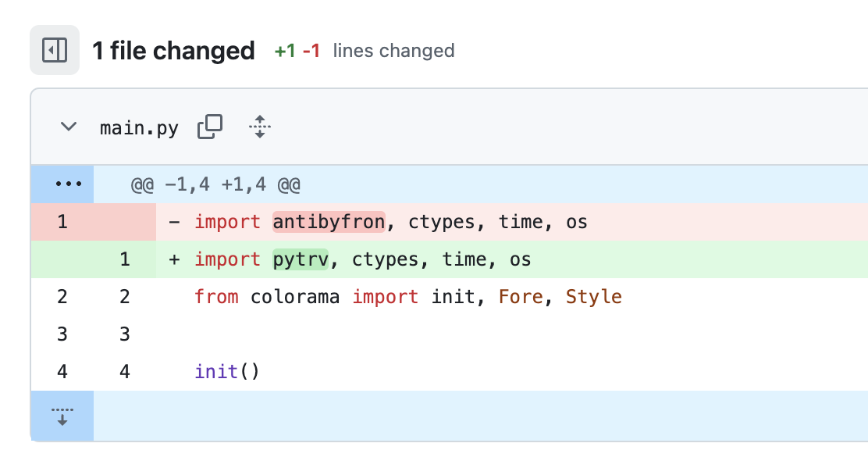
Task: Select line number 1 of the added line
Action: pos(125,259)
